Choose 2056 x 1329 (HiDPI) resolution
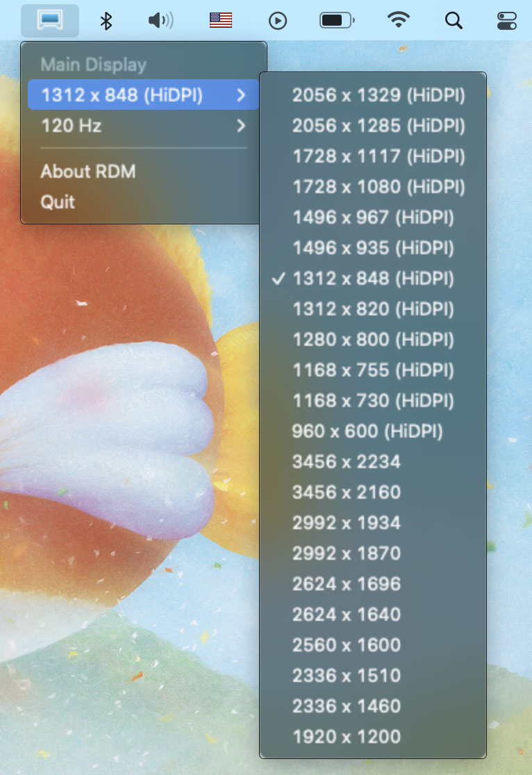 click(x=373, y=95)
